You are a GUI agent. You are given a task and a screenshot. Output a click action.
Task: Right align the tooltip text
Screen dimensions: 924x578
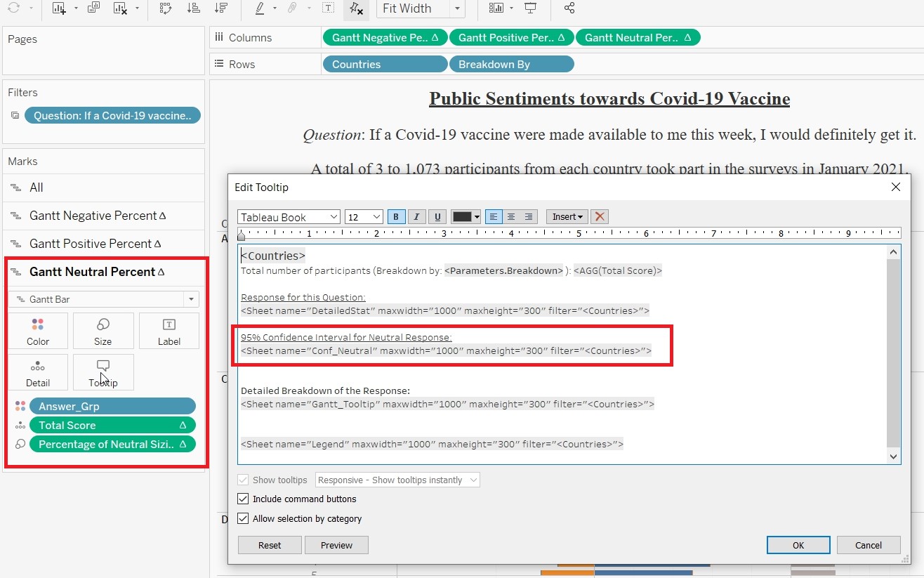pyautogui.click(x=529, y=217)
